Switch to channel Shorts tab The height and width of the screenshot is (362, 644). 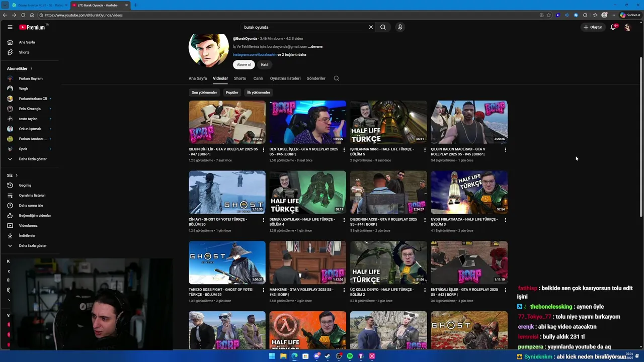click(x=240, y=78)
